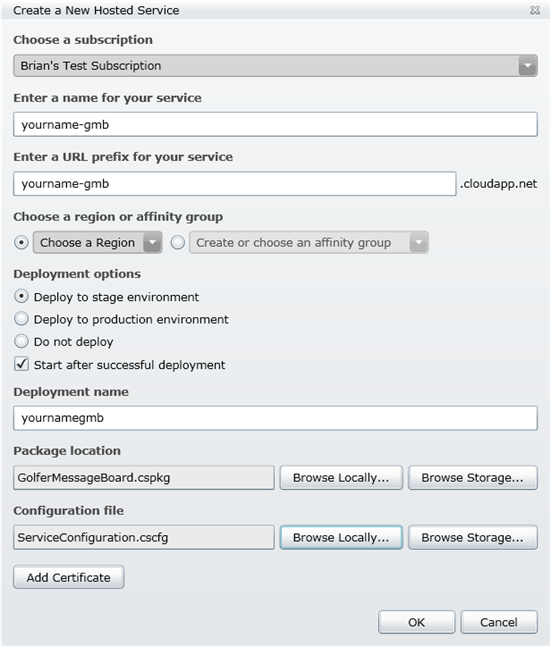Focus the Deployment name field
550x646 pixels.
(275, 418)
